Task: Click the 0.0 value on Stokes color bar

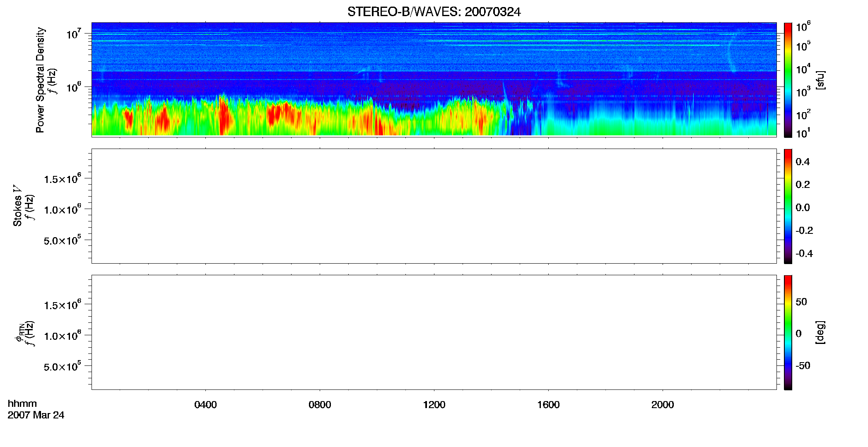Action: pyautogui.click(x=803, y=208)
